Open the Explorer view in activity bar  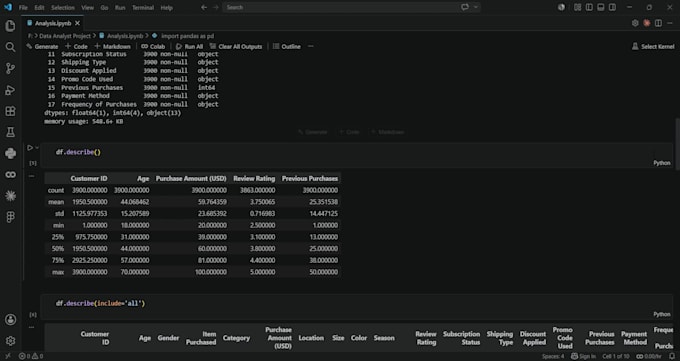10,26
